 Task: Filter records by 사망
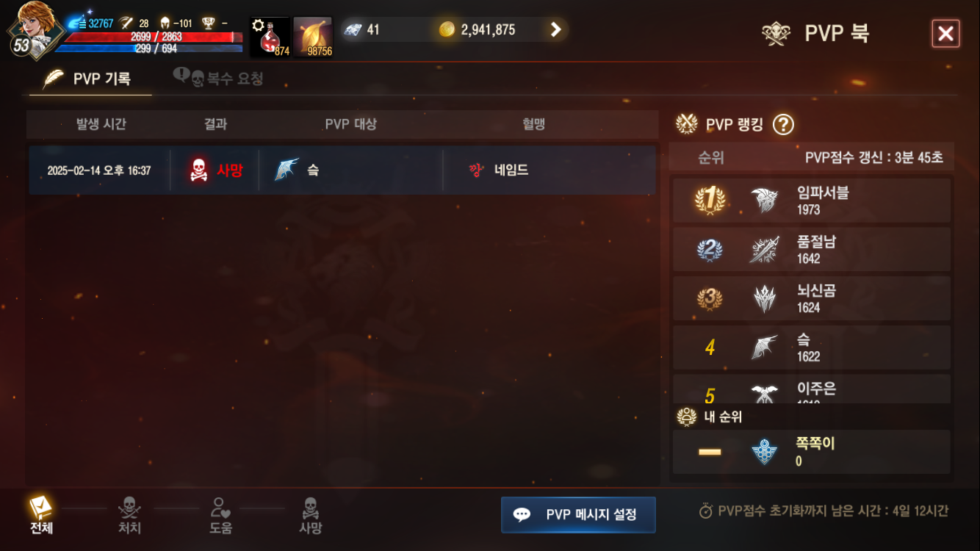[x=310, y=516]
